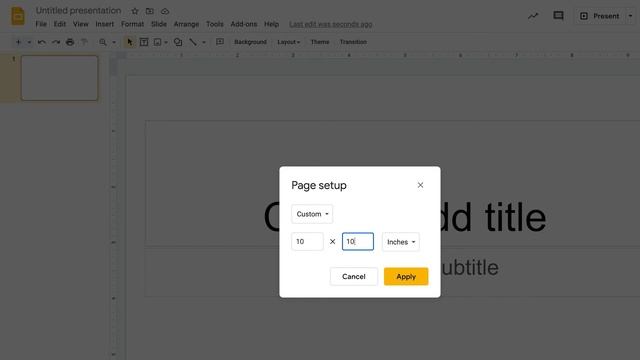Open the Arrange menu

click(186, 24)
